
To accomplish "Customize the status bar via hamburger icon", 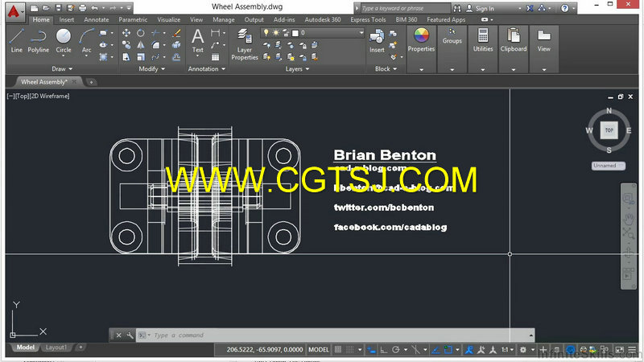I will (632, 350).
